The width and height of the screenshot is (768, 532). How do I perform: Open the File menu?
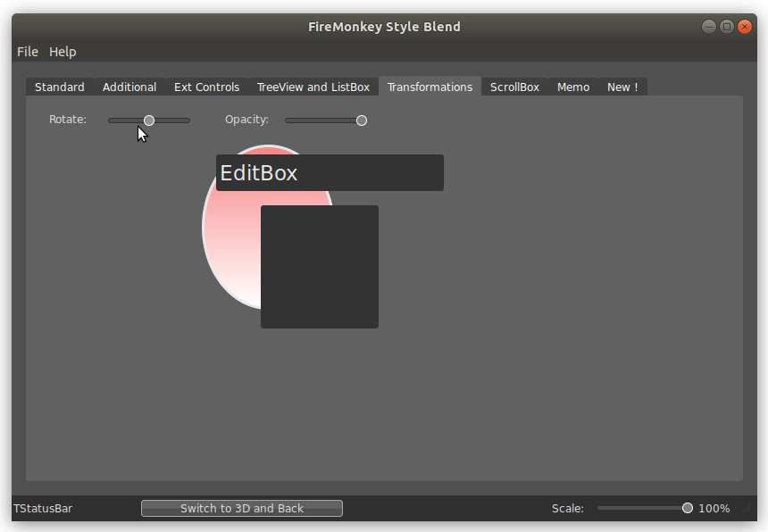click(28, 52)
